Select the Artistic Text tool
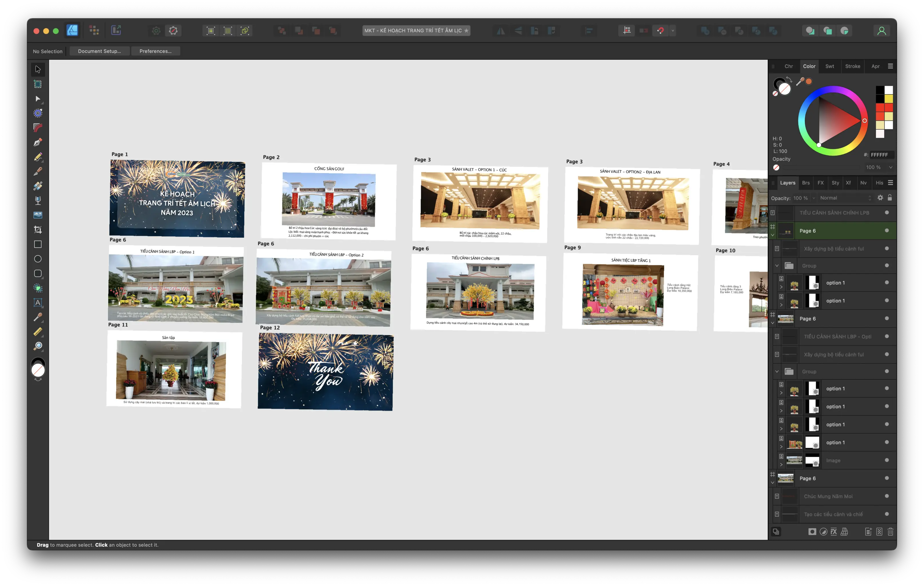 click(x=37, y=303)
